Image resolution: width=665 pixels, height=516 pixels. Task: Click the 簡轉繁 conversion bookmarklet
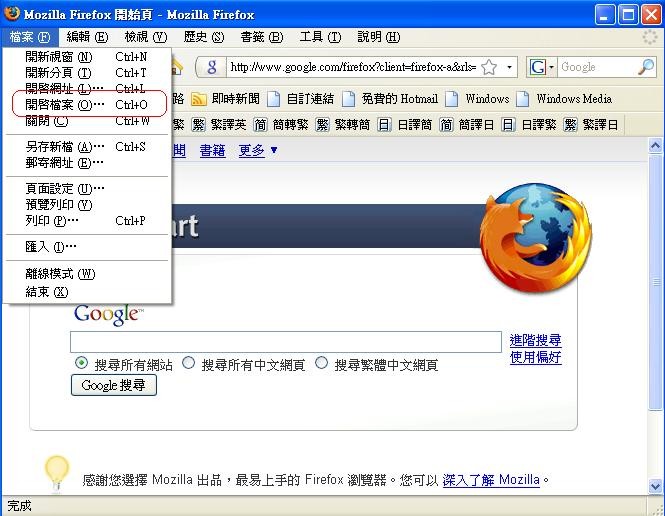pos(281,125)
